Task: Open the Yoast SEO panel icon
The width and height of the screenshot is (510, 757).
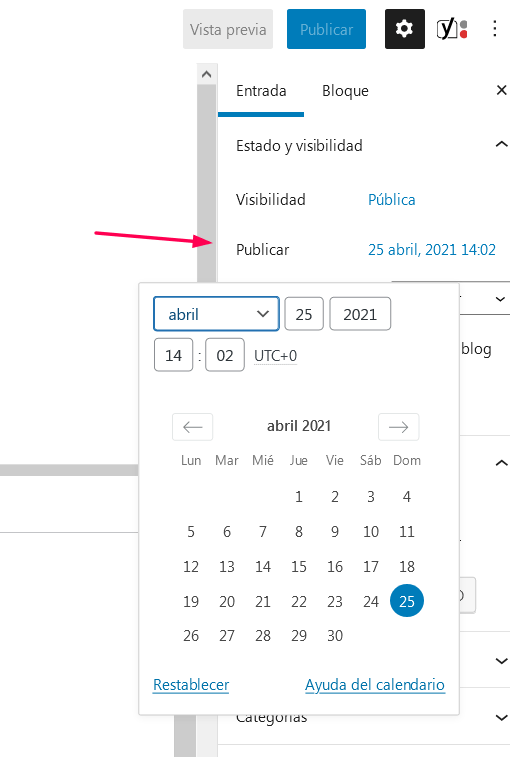Action: 452,29
